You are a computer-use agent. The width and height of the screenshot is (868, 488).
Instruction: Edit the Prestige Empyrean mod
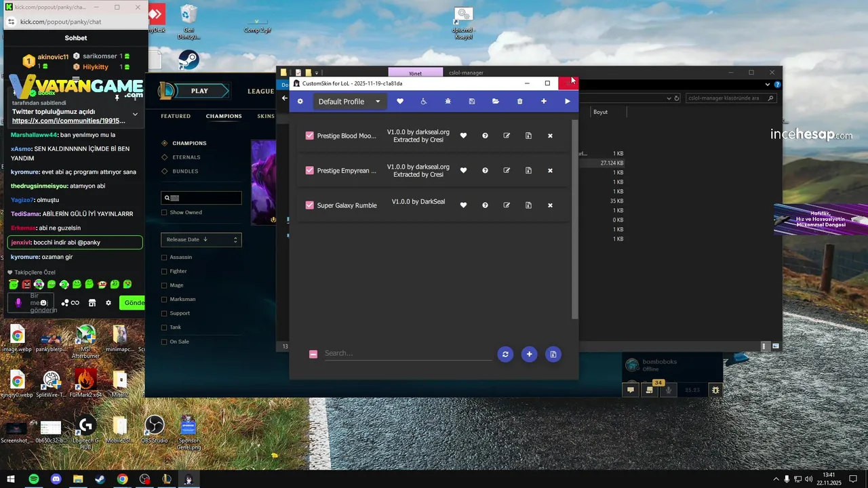pos(507,170)
